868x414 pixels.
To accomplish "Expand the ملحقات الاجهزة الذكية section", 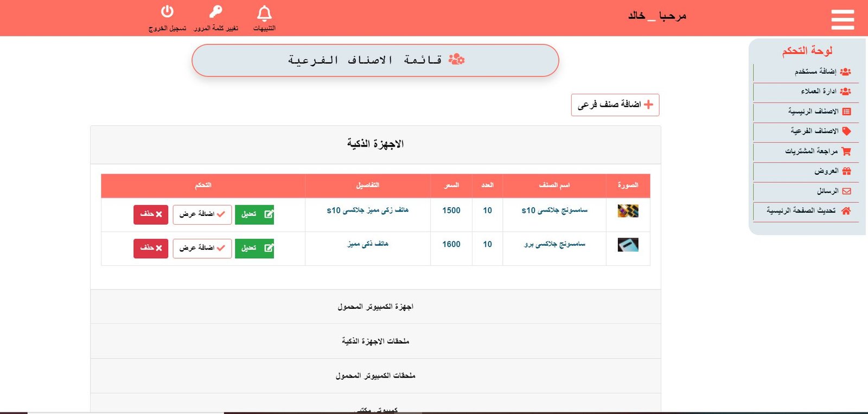I will (375, 341).
